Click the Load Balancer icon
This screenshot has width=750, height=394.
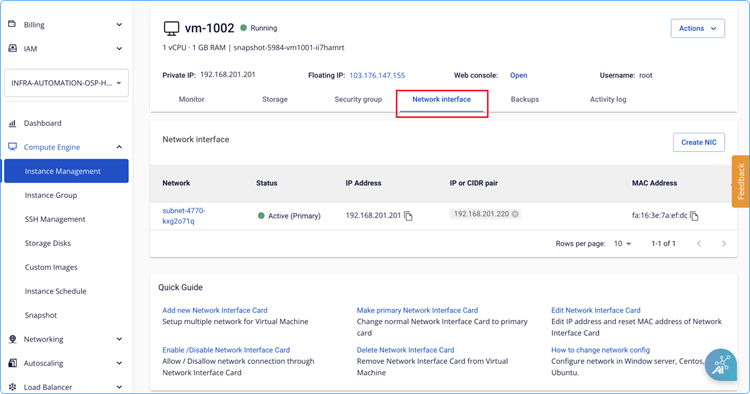coord(12,387)
